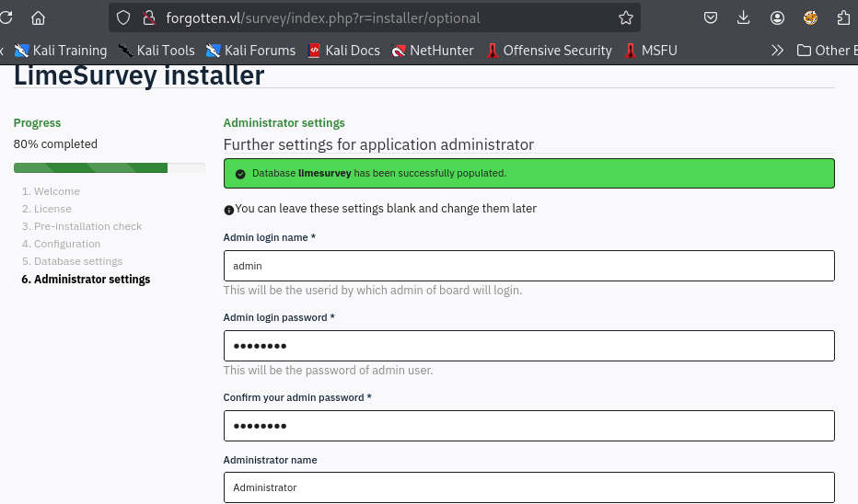
Task: Open the Other Bookmarks folder
Action: point(827,51)
